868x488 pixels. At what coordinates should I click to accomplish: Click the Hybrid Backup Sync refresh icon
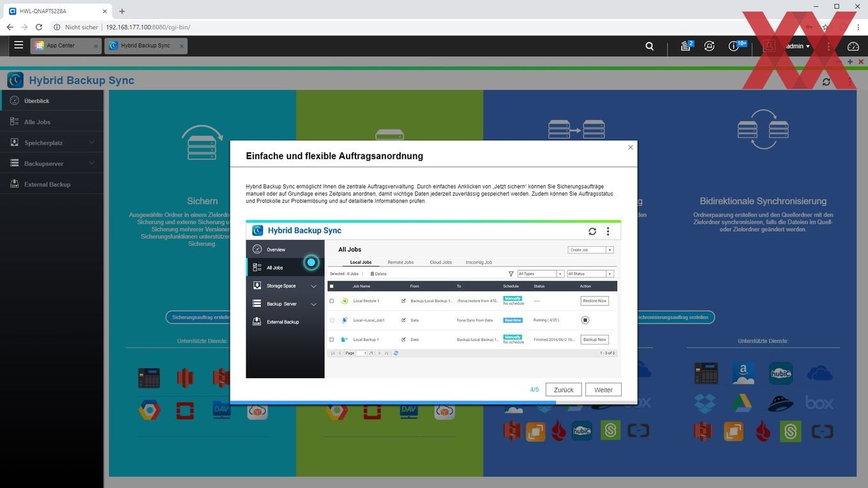pyautogui.click(x=827, y=82)
